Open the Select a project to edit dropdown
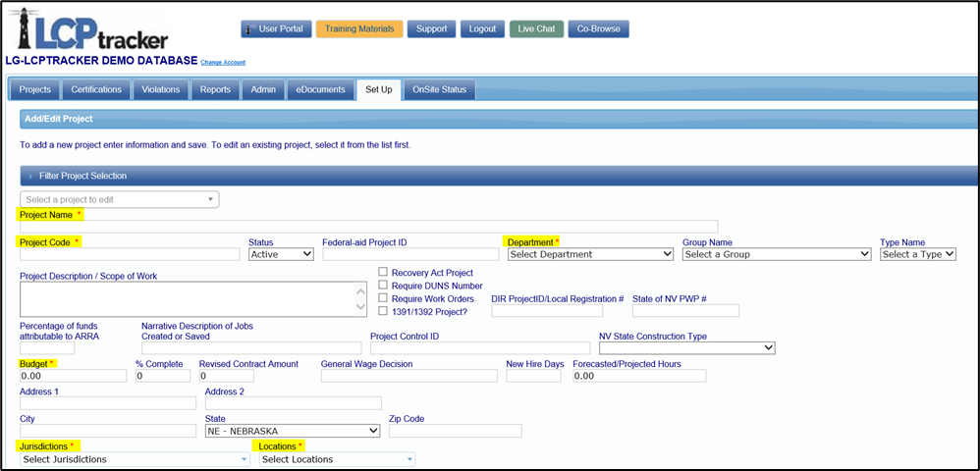Image resolution: width=980 pixels, height=471 pixels. (x=120, y=200)
